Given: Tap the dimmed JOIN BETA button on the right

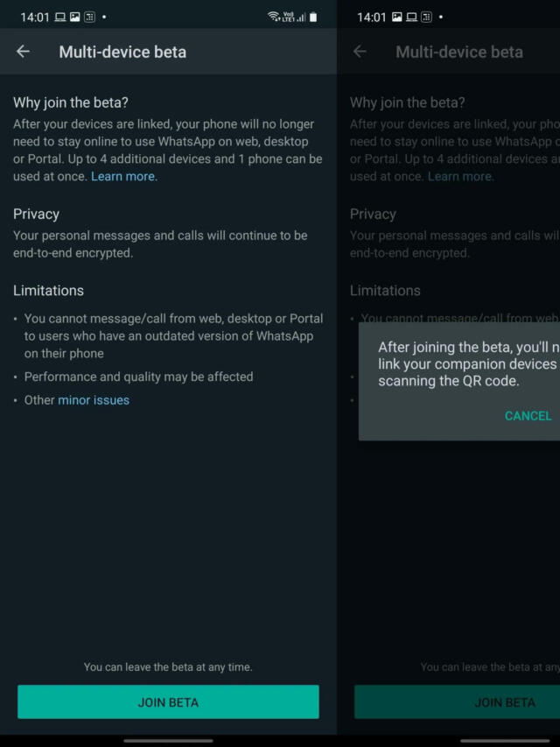Looking at the screenshot, I should click(505, 701).
